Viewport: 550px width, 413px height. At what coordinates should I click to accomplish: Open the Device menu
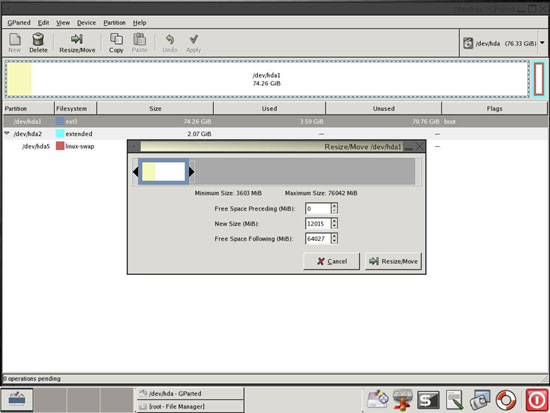click(x=86, y=23)
